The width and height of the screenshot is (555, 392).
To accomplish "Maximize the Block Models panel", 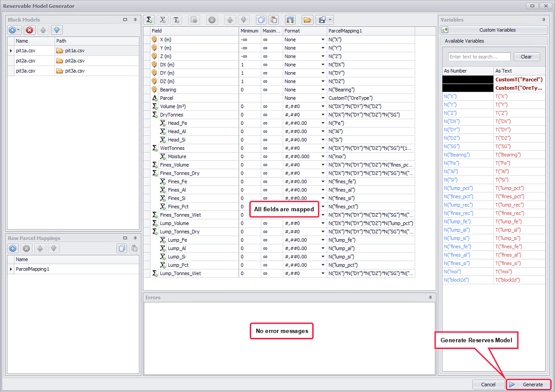I will [x=125, y=20].
